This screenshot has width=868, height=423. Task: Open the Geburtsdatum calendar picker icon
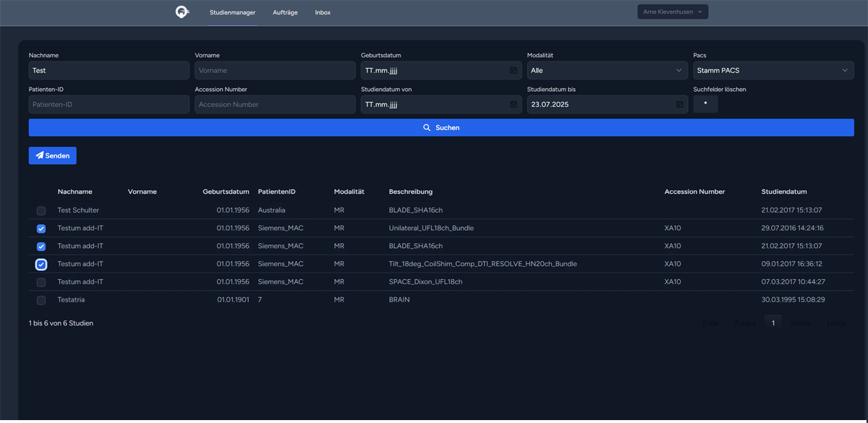513,70
